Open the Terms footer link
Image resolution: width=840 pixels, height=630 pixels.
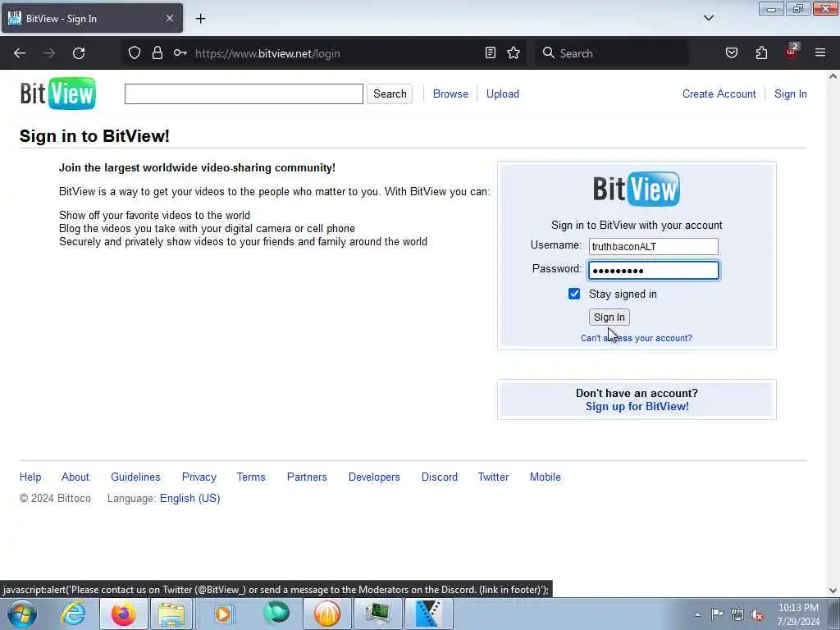coord(251,477)
